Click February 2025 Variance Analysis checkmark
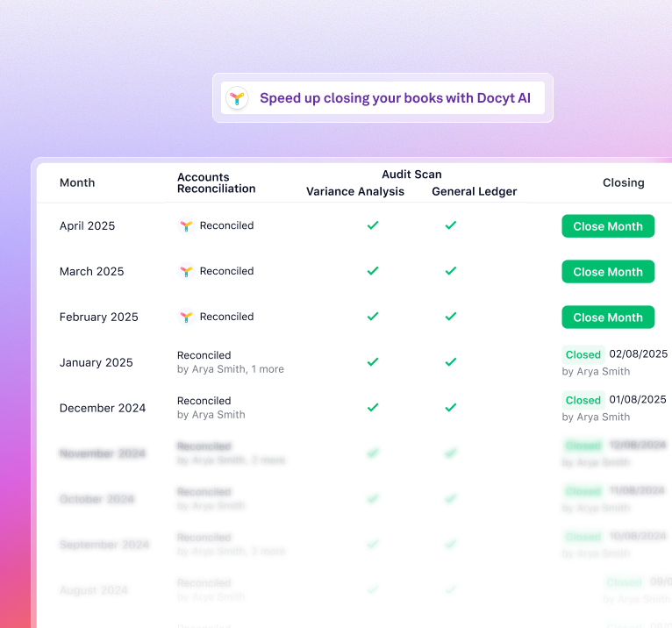This screenshot has height=628, width=672. pyautogui.click(x=373, y=317)
